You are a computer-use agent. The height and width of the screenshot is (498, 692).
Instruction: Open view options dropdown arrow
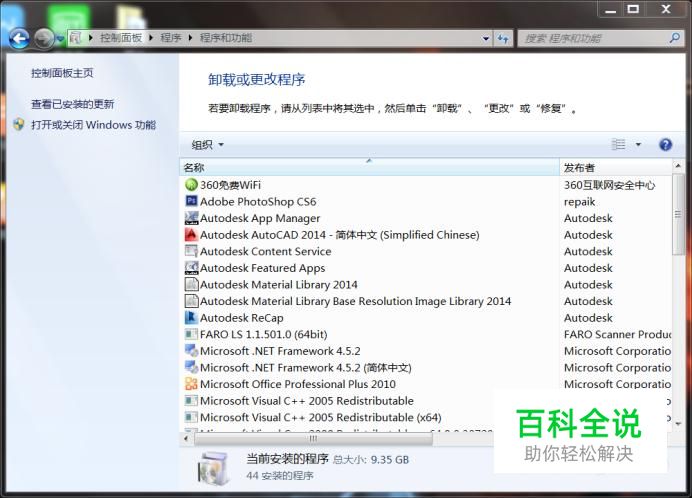tap(638, 144)
